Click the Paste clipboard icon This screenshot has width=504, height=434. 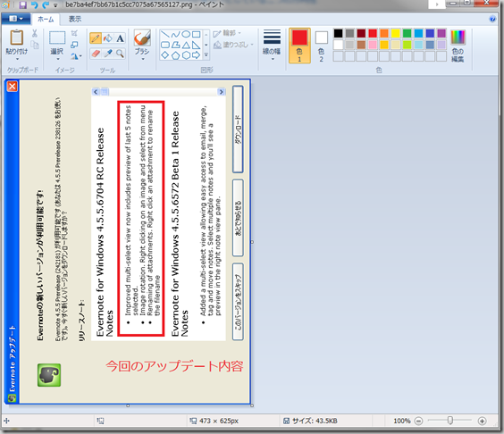pyautogui.click(x=17, y=38)
